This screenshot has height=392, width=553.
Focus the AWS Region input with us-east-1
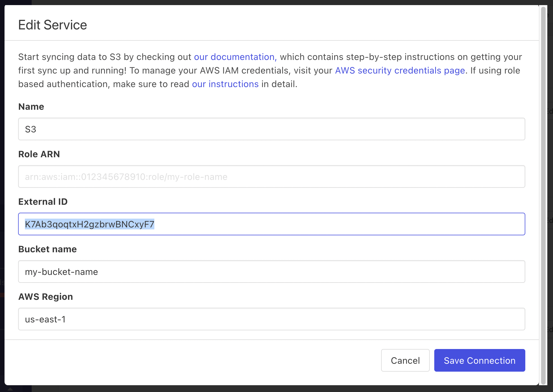[271, 319]
